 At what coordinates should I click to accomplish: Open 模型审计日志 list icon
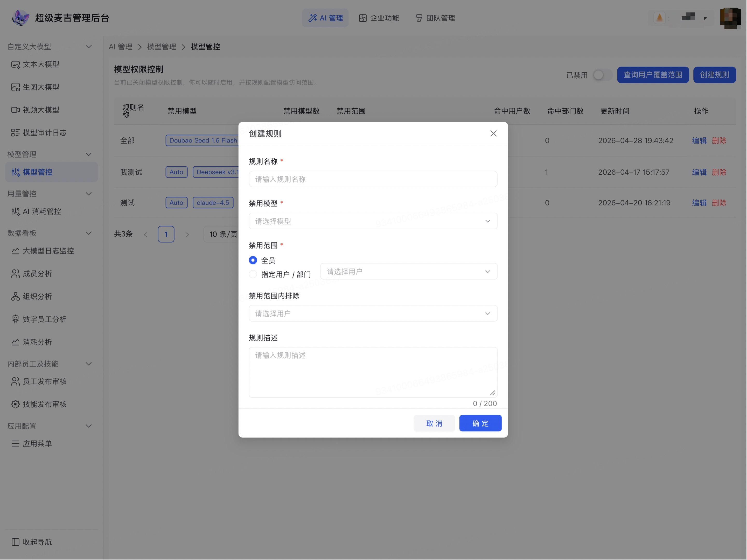point(16,133)
